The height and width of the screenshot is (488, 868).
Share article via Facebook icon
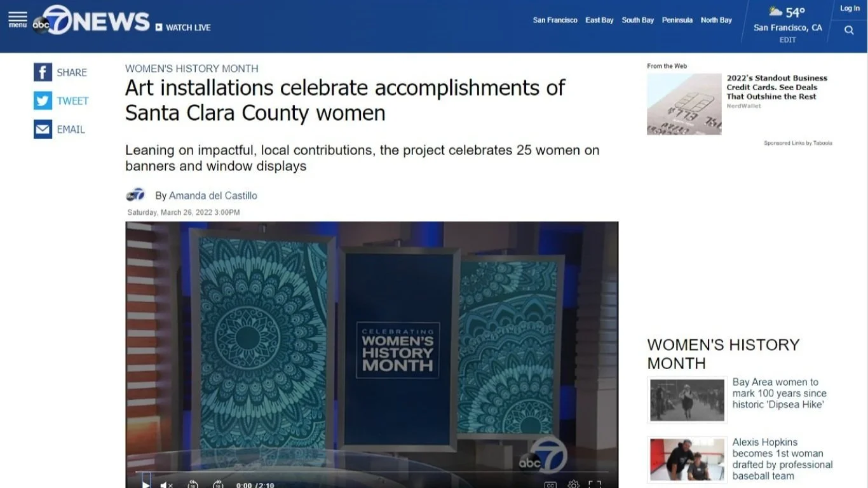(43, 72)
